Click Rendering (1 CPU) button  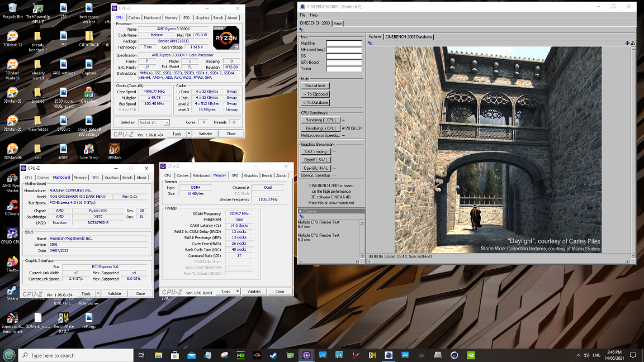(320, 120)
